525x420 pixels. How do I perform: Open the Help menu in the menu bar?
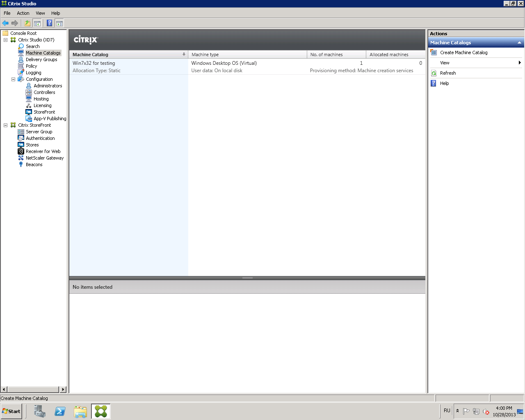(x=55, y=13)
